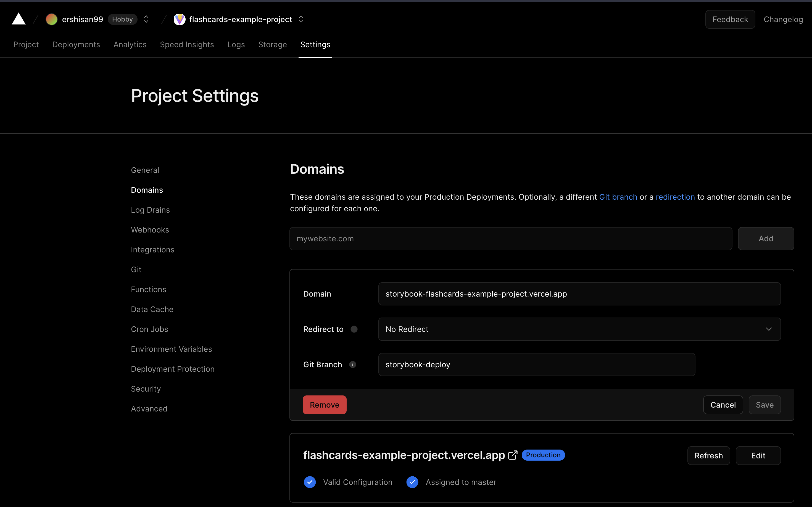Screen dimensions: 812x507
Task: Click the Redirect to info icon
Action: [354, 329]
